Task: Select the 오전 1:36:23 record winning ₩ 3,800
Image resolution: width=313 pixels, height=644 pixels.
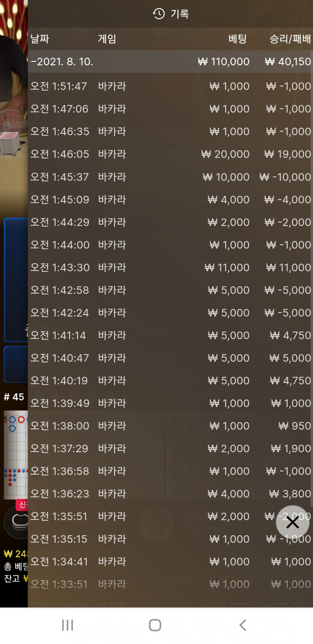Action: (170, 494)
